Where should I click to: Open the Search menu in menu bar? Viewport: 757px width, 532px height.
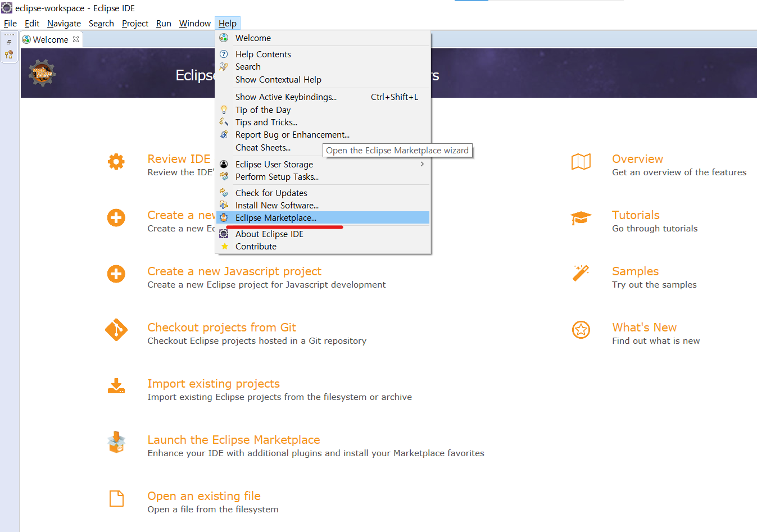point(101,24)
